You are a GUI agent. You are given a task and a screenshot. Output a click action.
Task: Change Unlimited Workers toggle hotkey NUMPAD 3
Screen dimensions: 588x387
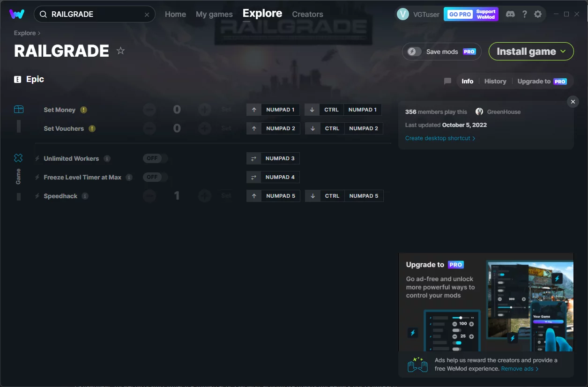[273, 158]
